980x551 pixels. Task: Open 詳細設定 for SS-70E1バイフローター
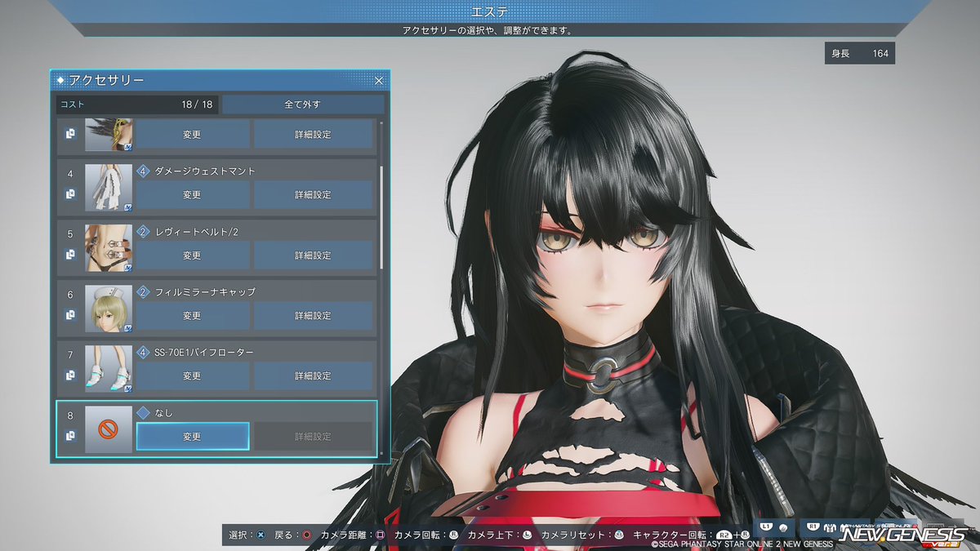313,376
